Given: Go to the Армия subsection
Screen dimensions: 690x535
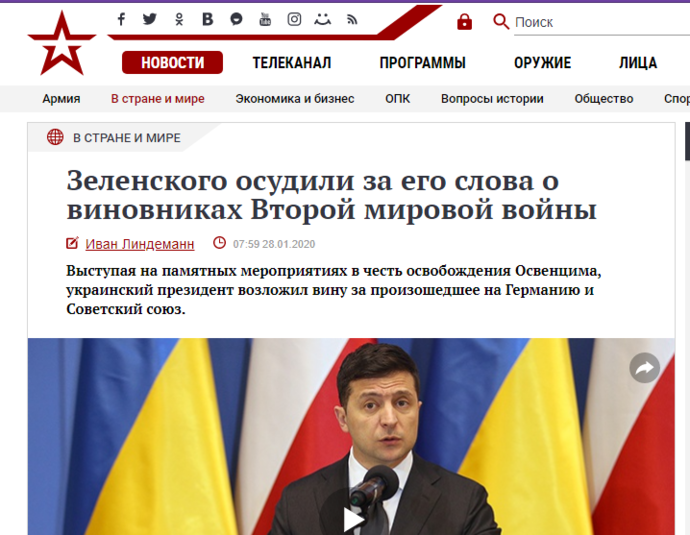Looking at the screenshot, I should pos(61,99).
